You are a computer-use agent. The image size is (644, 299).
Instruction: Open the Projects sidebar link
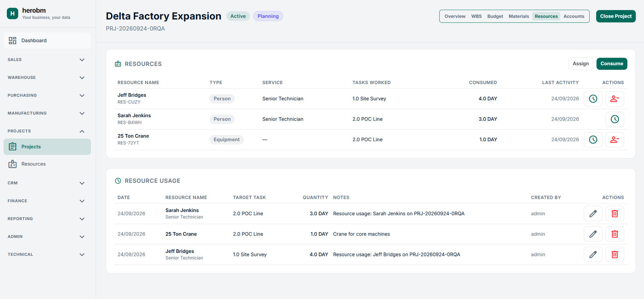47,147
